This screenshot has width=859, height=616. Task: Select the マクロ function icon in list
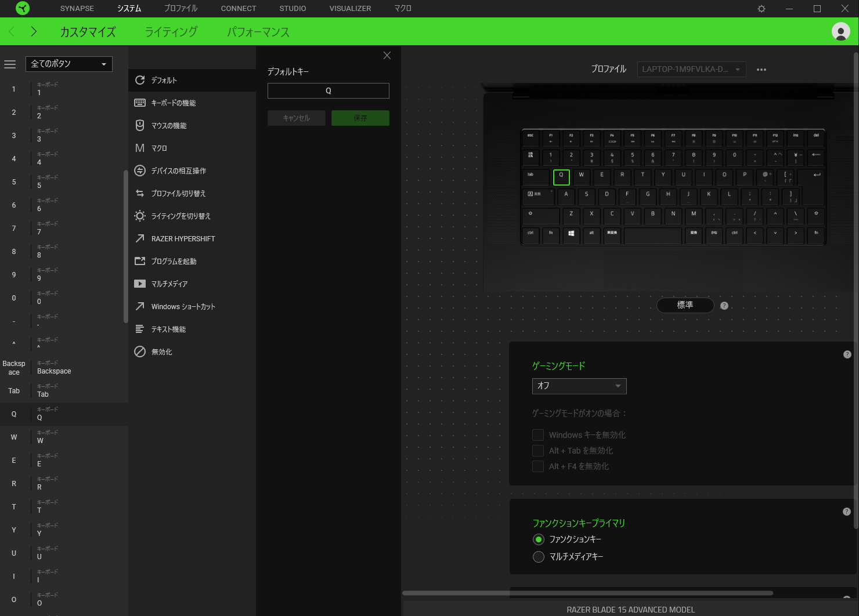(x=140, y=148)
